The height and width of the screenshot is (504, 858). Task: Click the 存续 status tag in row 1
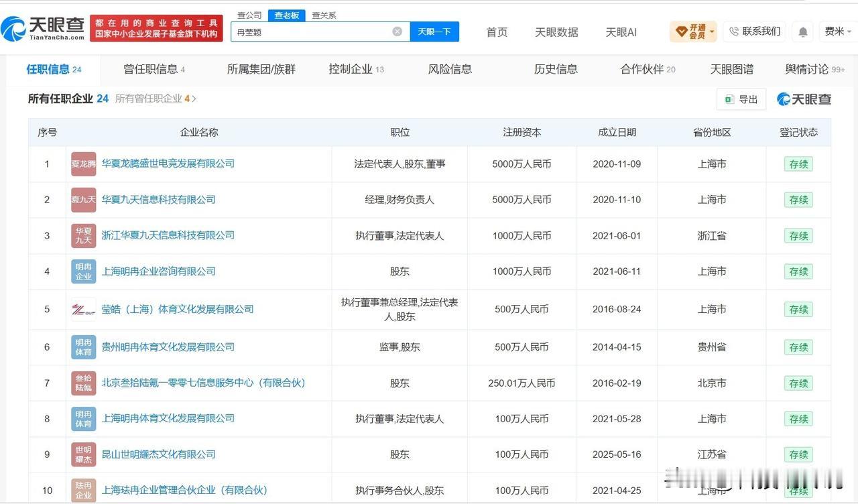pyautogui.click(x=798, y=164)
